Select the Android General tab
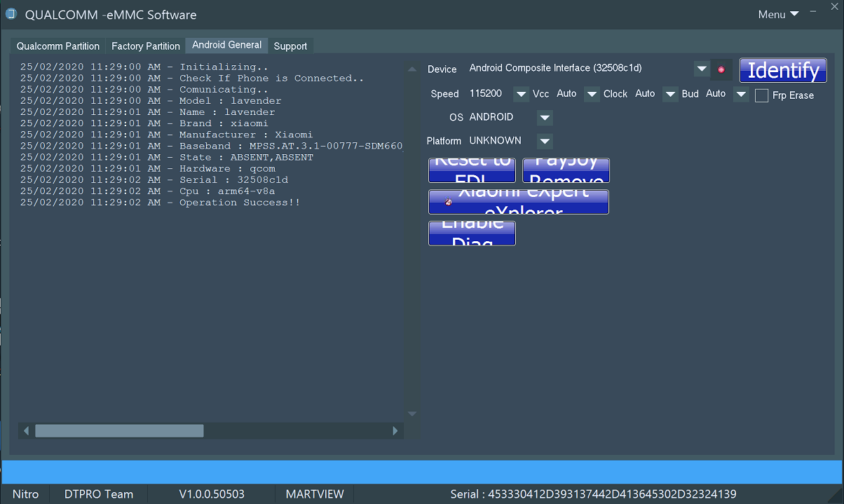Screen dimensions: 844x504 pos(227,45)
